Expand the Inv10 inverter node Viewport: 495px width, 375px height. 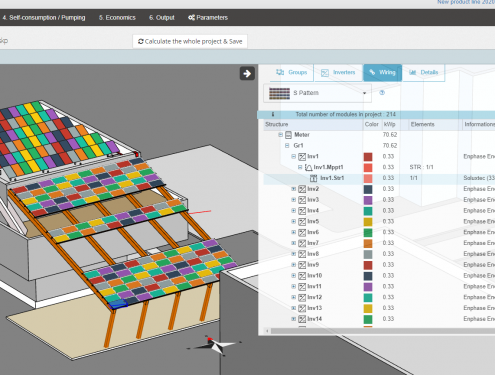pyautogui.click(x=294, y=276)
